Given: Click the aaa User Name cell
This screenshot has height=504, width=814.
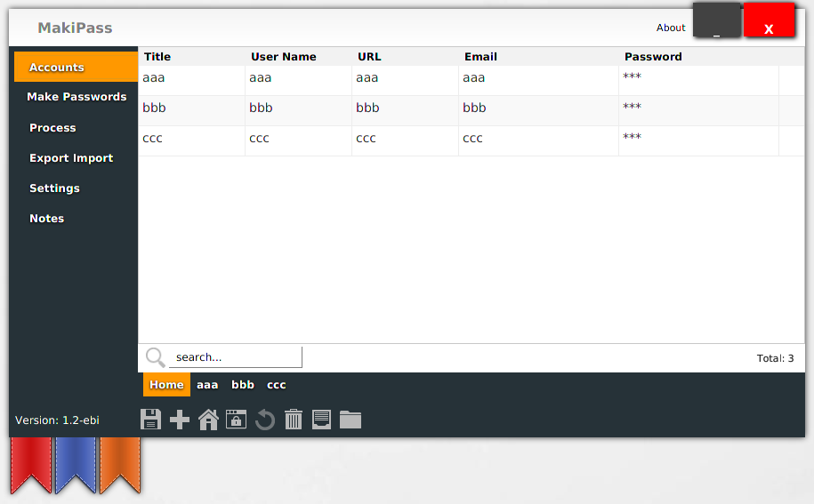Looking at the screenshot, I should 299,80.
